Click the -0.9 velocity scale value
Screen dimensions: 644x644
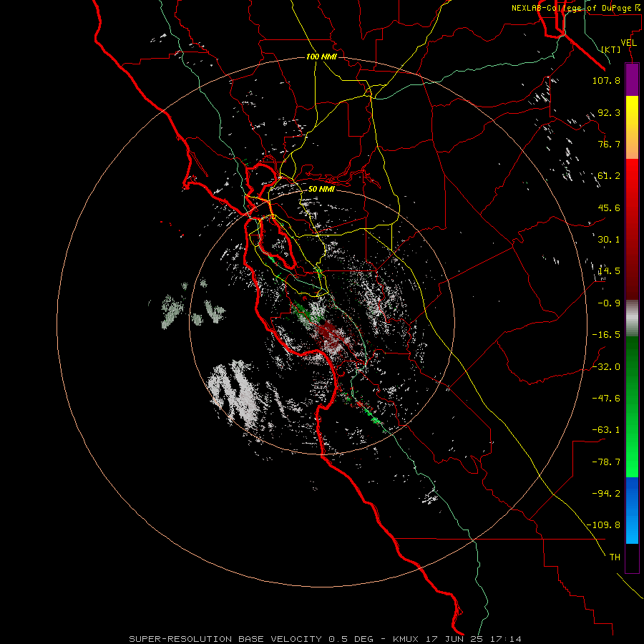pyautogui.click(x=609, y=303)
